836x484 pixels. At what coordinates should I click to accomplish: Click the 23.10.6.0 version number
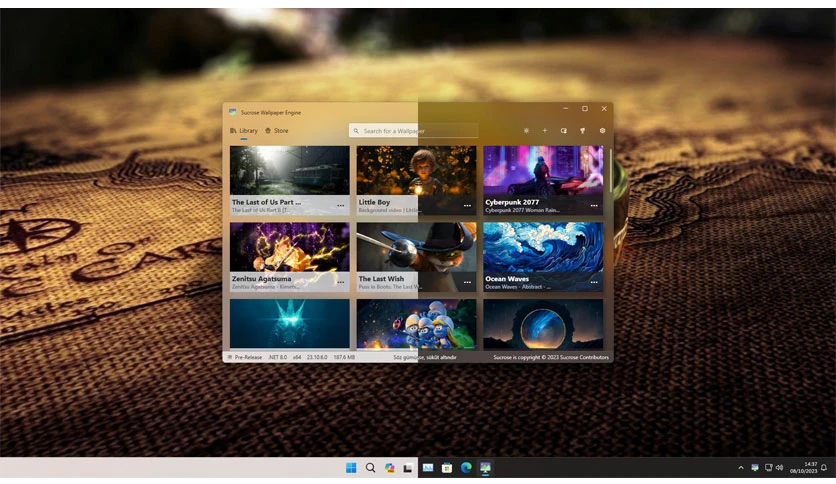pos(317,357)
